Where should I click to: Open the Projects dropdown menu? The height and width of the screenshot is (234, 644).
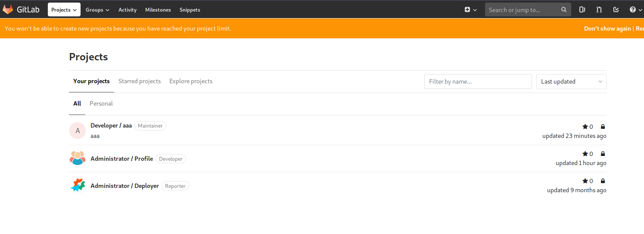(x=64, y=9)
